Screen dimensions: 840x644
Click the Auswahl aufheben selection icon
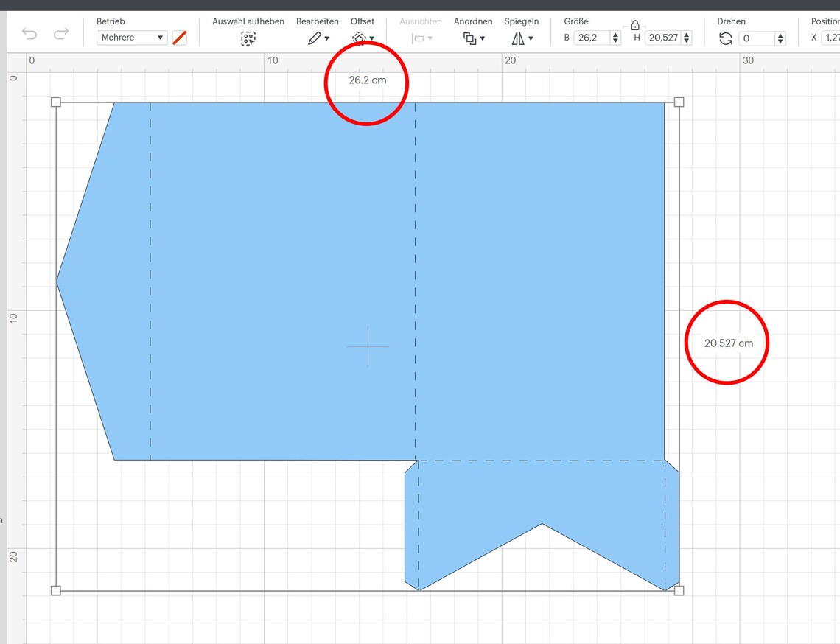[248, 37]
